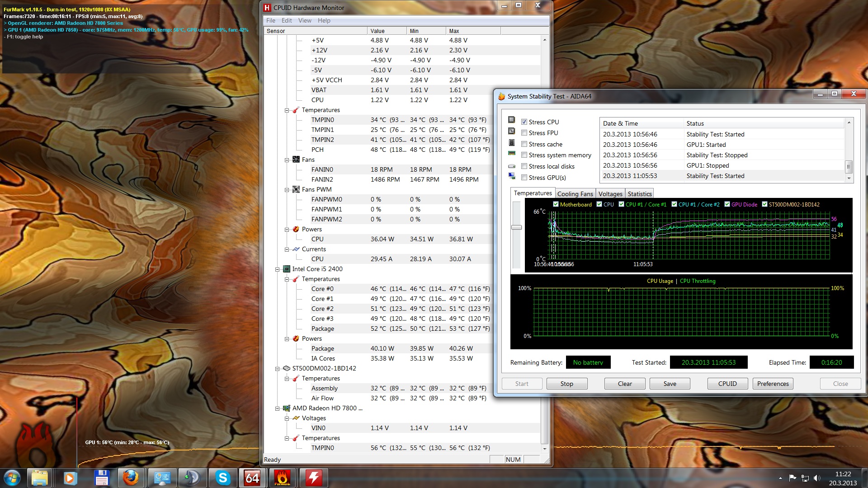Click the temperature graph scale slider
Screen dimensions: 868x488
pyautogui.click(x=516, y=227)
